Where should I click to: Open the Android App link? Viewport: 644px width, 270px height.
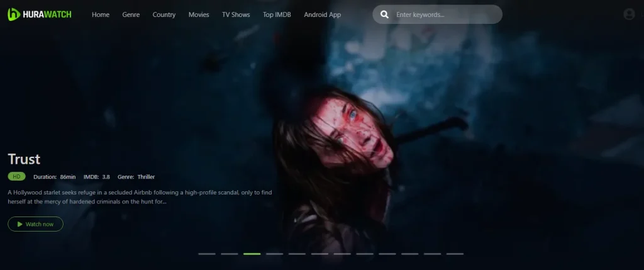pos(322,14)
